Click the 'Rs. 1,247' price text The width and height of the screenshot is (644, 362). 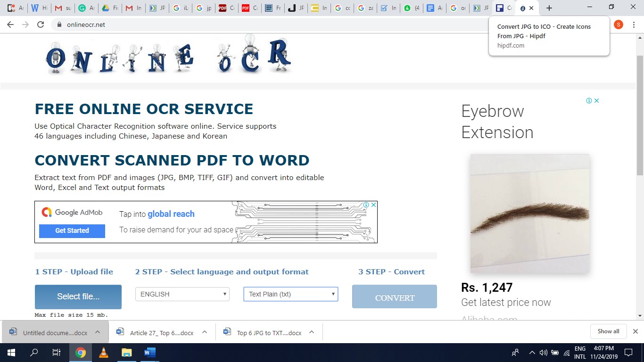pos(487,288)
